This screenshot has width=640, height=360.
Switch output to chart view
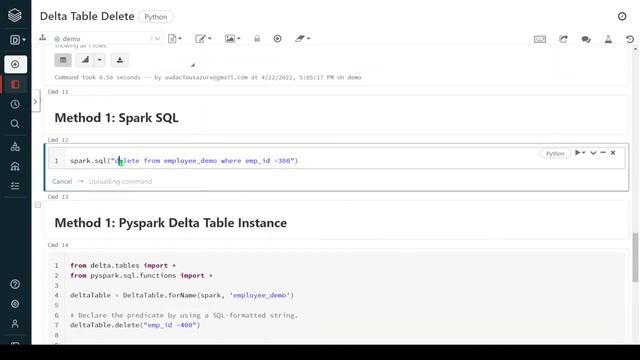click(85, 60)
